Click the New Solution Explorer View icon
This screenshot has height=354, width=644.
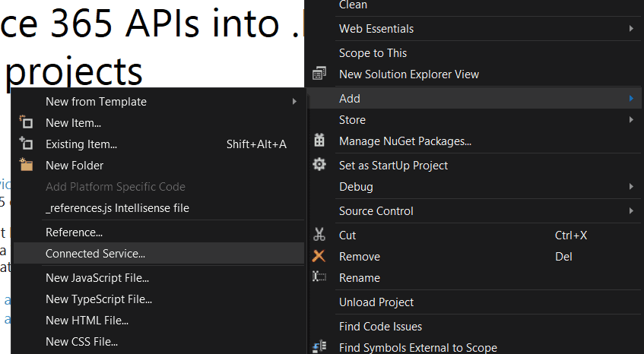click(x=319, y=74)
